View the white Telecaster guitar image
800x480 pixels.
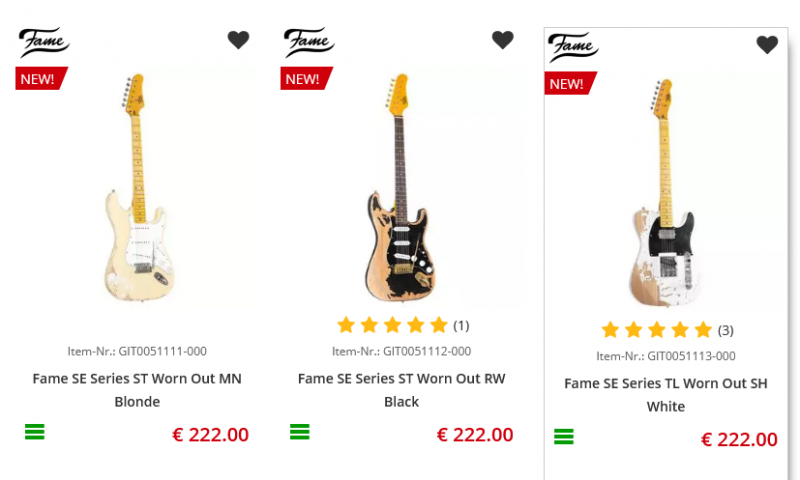(x=664, y=195)
